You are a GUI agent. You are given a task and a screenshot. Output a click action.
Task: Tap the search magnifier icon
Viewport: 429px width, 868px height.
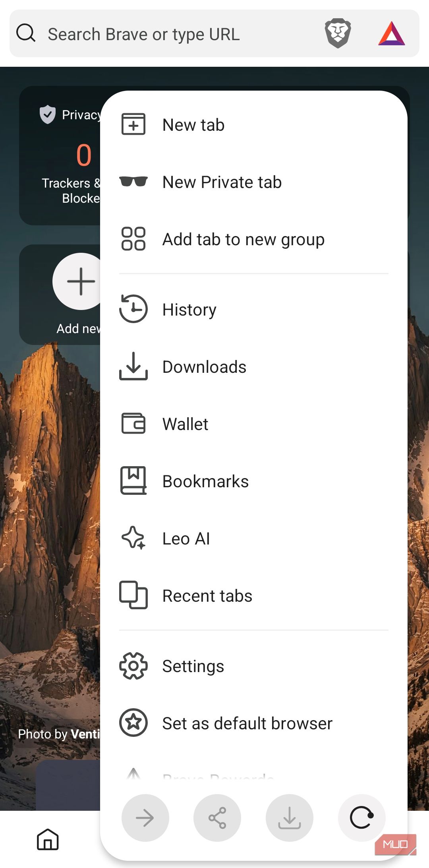pyautogui.click(x=26, y=33)
